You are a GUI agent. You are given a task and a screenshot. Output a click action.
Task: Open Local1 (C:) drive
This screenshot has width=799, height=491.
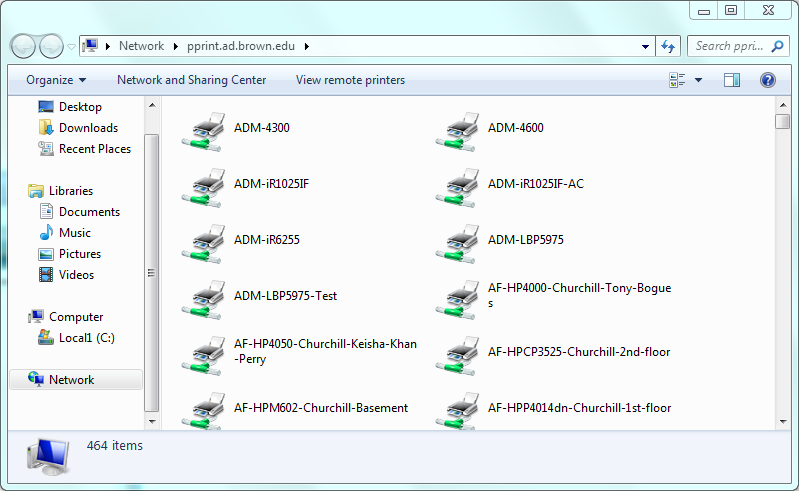[x=76, y=338]
